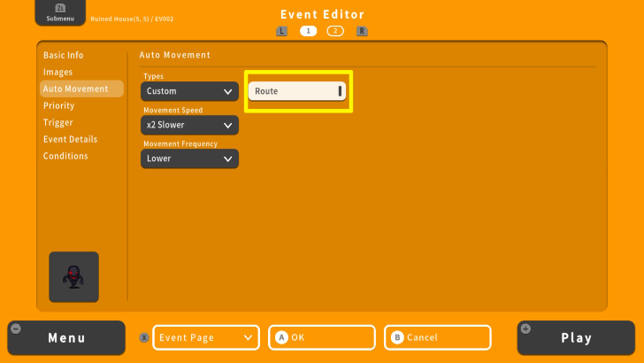The image size is (644, 363).
Task: Click the A icon on OK button
Action: (281, 338)
